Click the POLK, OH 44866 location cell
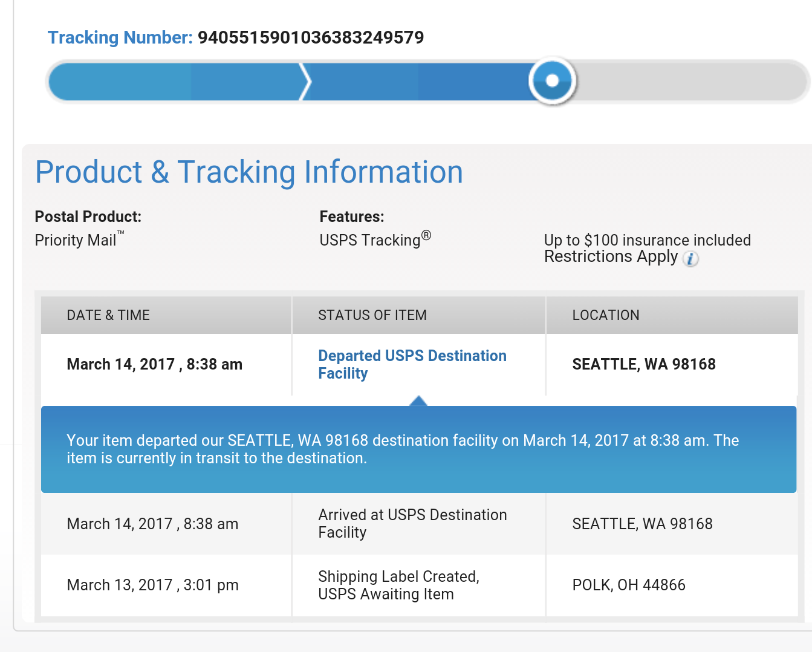The width and height of the screenshot is (812, 652). coord(629,585)
